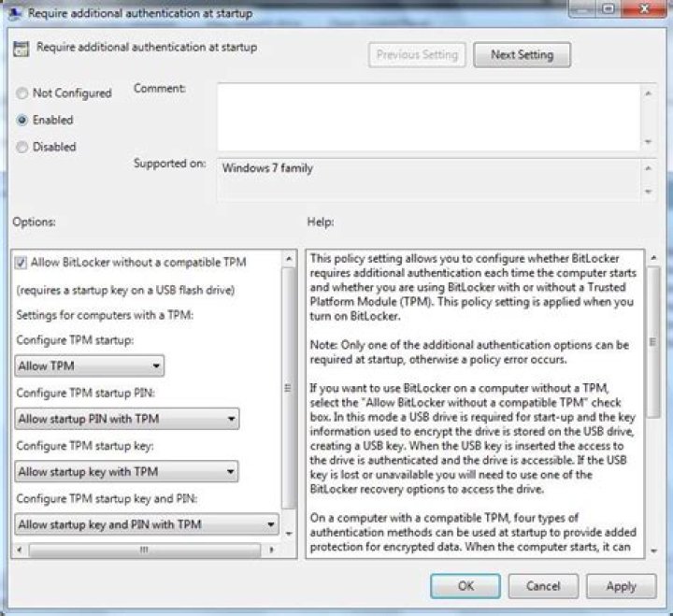This screenshot has width=673, height=616.
Task: Click the 'Configure TPM startup PIN:' label
Action: [x=85, y=393]
